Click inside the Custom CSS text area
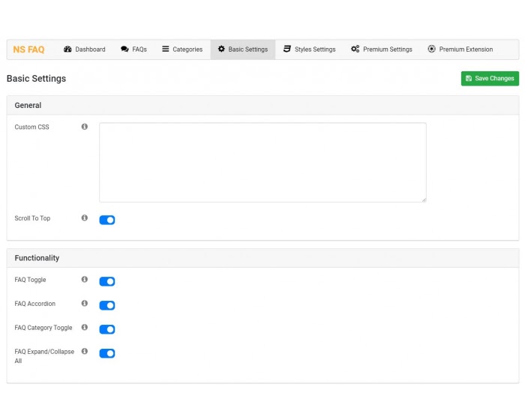 point(262,162)
